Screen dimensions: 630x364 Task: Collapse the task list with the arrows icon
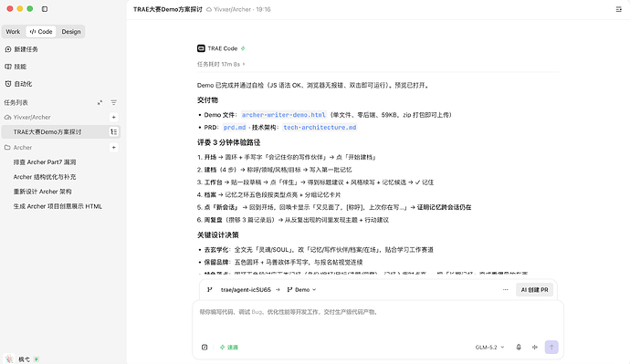coord(100,103)
